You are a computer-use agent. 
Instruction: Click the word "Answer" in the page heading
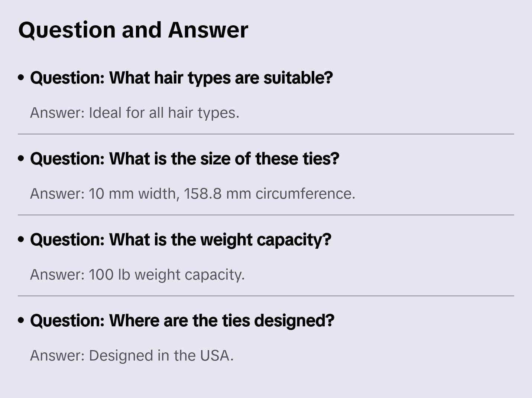pyautogui.click(x=208, y=30)
